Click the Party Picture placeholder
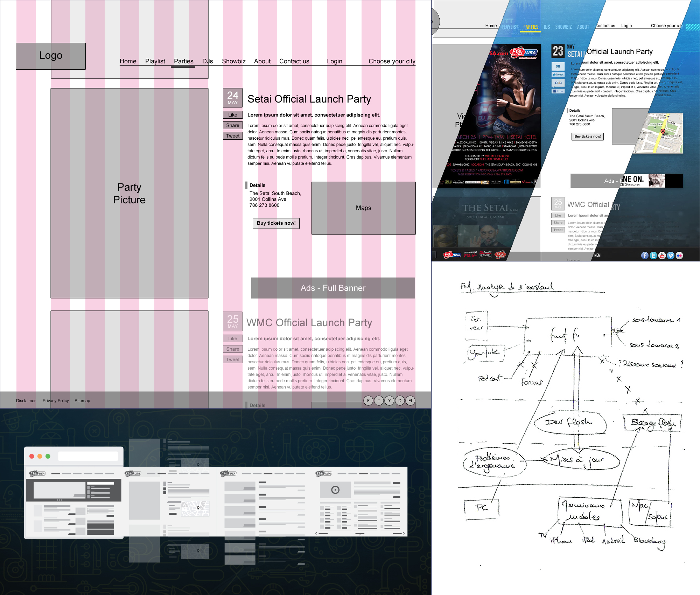The image size is (700, 595). click(x=129, y=193)
